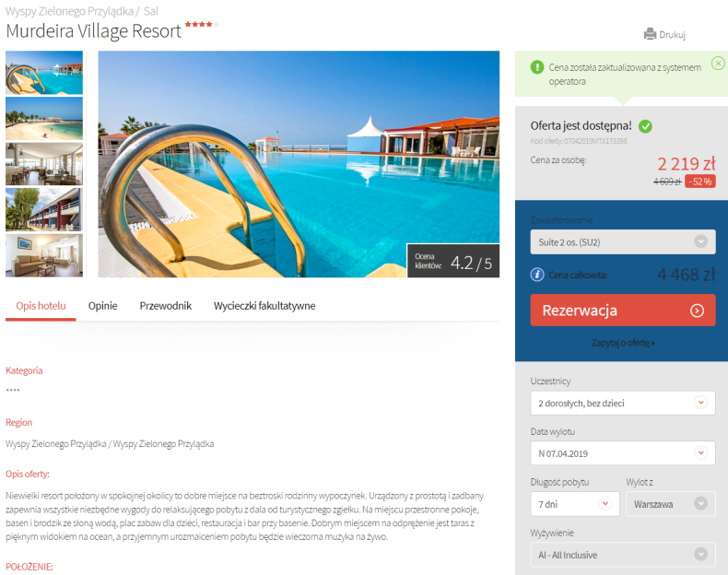The width and height of the screenshot is (728, 575).
Task: Click the hotel star rating icons
Action: coord(202,24)
